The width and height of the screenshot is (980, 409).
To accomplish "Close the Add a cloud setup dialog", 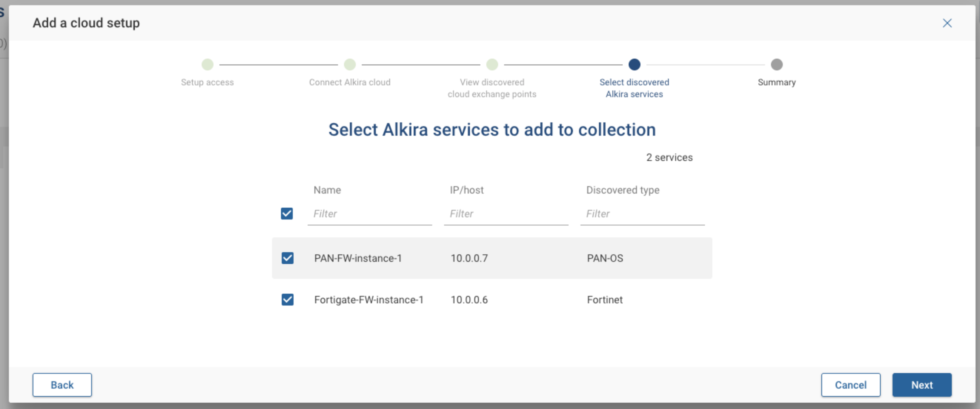I will [947, 23].
